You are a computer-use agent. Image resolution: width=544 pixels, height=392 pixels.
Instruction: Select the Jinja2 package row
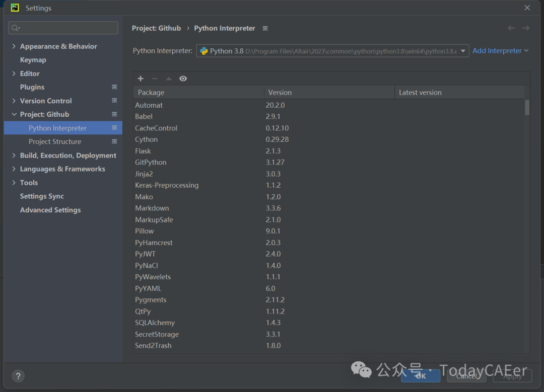tap(329, 174)
